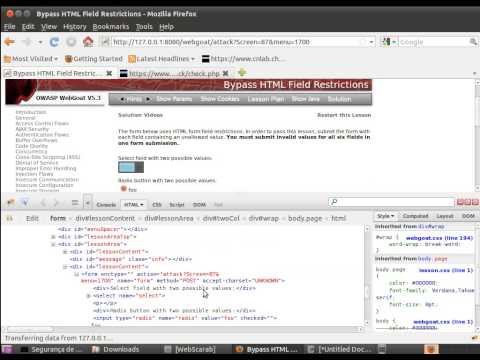Expand the select name="select" node
The height and width of the screenshot is (360, 480).
tap(89, 296)
